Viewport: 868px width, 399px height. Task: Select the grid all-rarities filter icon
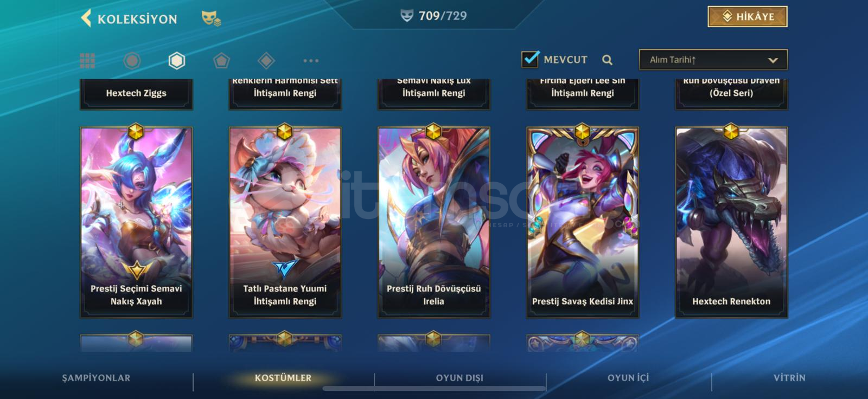[x=87, y=60]
